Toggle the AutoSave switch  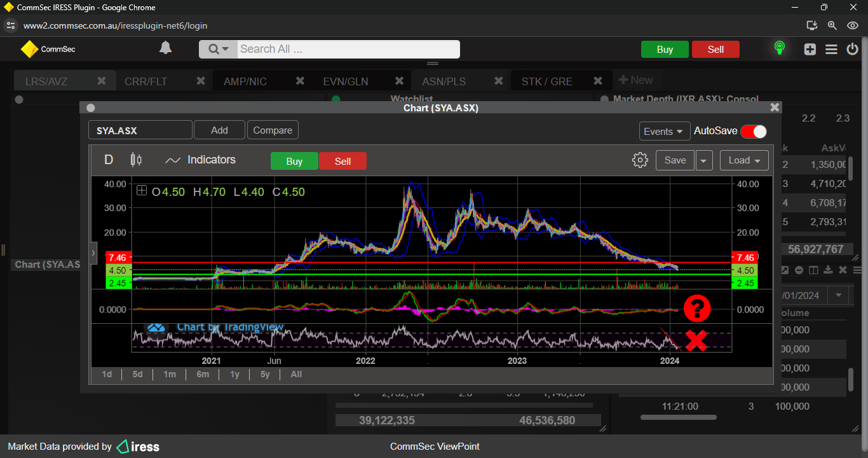754,131
